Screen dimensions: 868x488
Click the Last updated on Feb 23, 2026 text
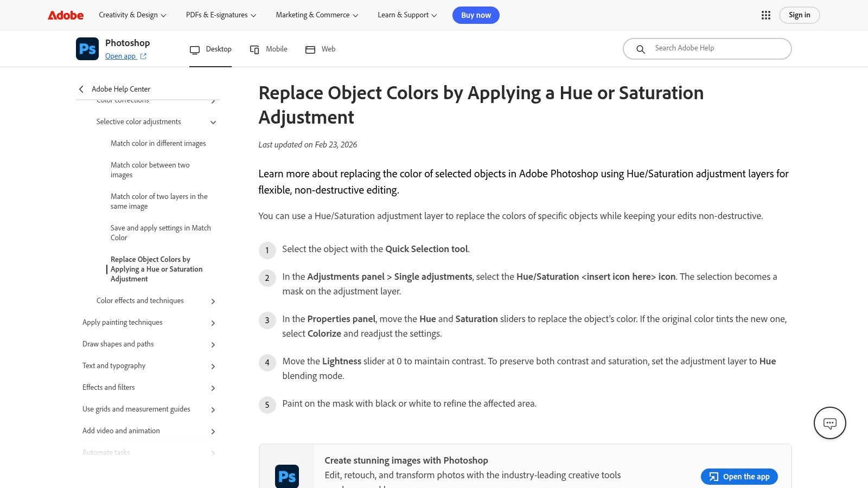(x=308, y=144)
